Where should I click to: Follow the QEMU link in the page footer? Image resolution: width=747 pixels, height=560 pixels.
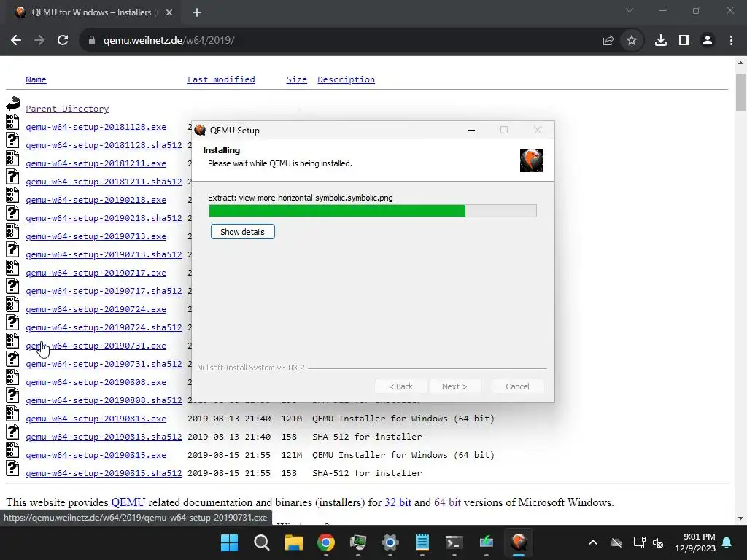(128, 502)
